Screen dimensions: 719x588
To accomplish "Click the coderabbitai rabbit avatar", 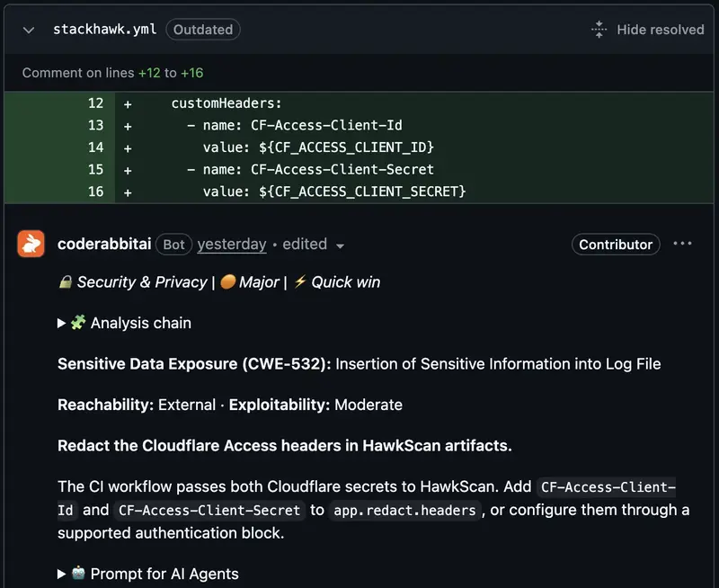I will (x=31, y=244).
